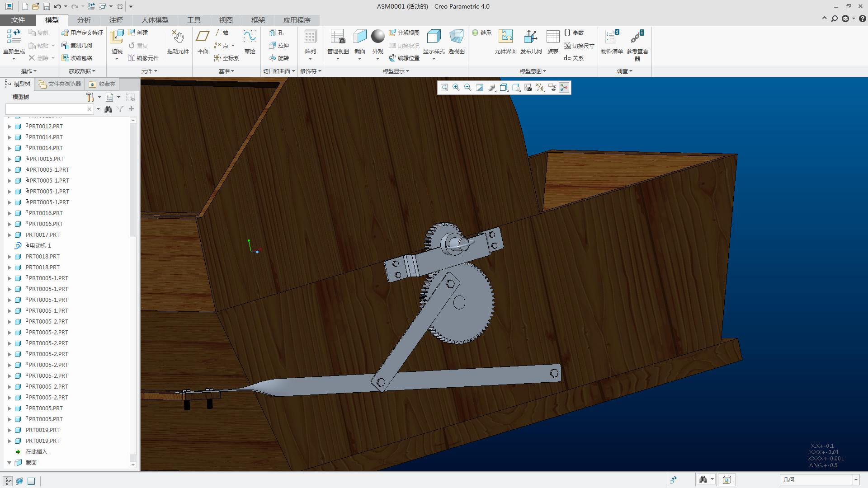Click the Plane (平面) datum icon
Viewport: 868px width, 488px height.
click(x=203, y=37)
